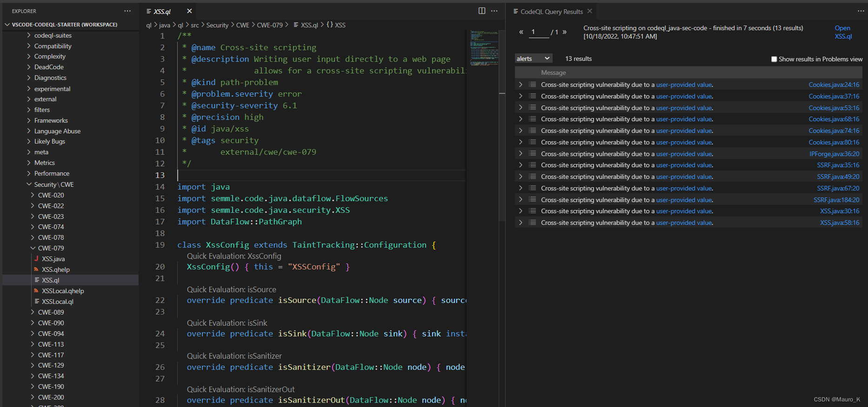The height and width of the screenshot is (407, 868).
Task: Open the Explorer more actions ellipsis
Action: click(127, 11)
